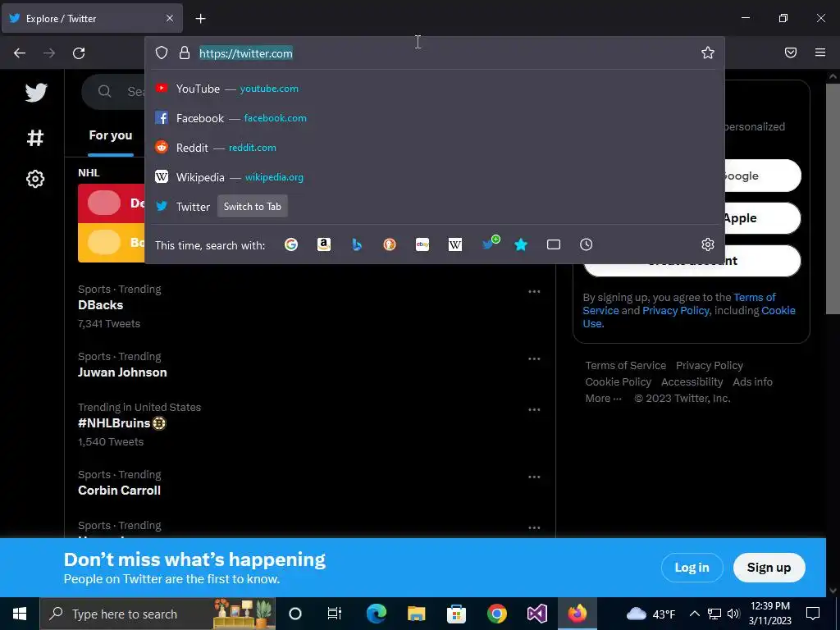Screen dimensions: 840x630
Task: Open Visual Studio from taskbar
Action: click(x=536, y=614)
